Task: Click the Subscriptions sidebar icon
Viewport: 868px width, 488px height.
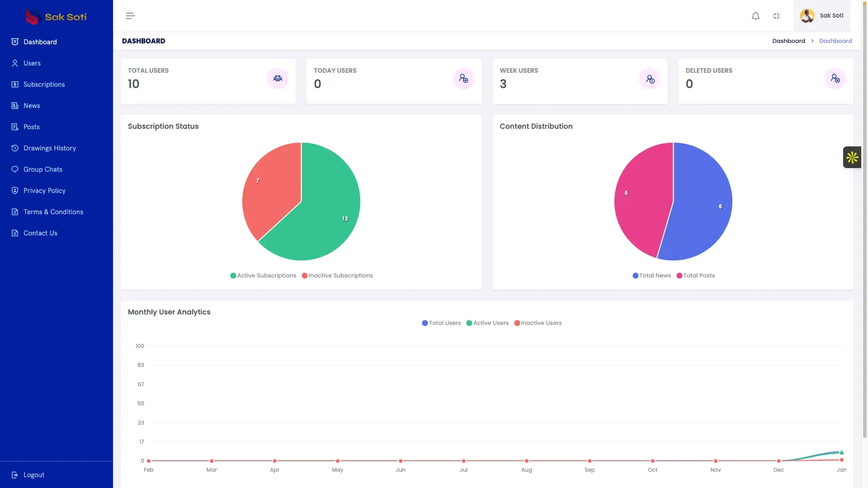Action: [15, 84]
